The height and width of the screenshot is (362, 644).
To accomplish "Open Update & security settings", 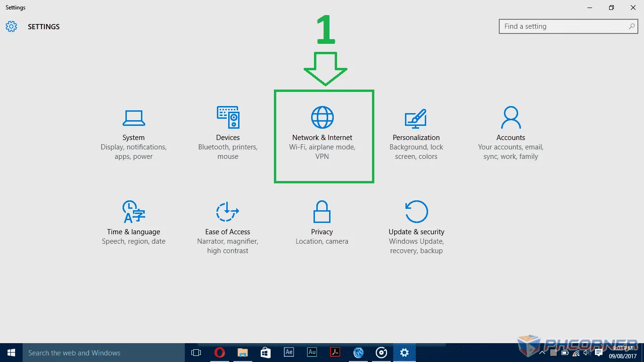I will (x=416, y=228).
